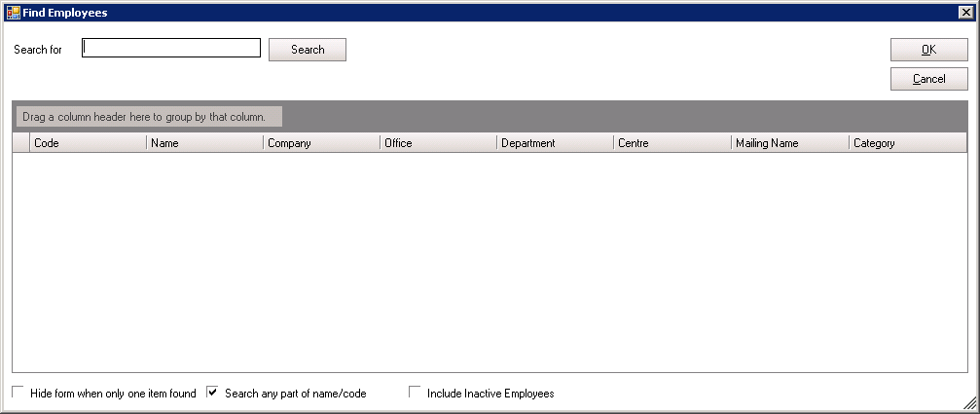Sort by the Name column header
980x414 pixels.
tap(204, 143)
